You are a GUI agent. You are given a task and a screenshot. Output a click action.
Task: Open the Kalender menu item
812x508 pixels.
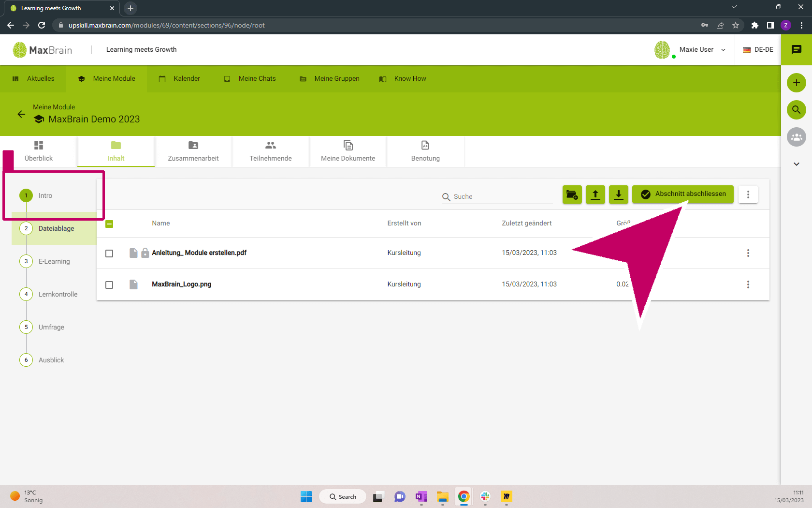point(179,79)
